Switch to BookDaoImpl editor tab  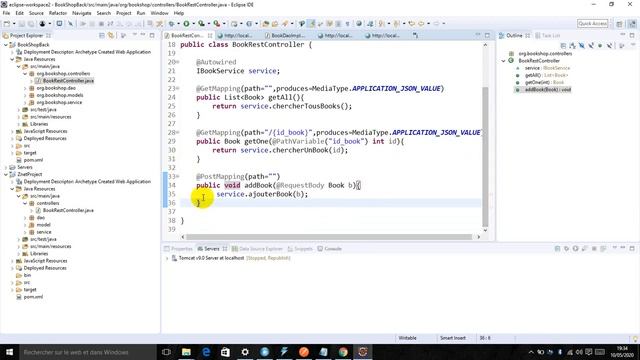coord(285,36)
